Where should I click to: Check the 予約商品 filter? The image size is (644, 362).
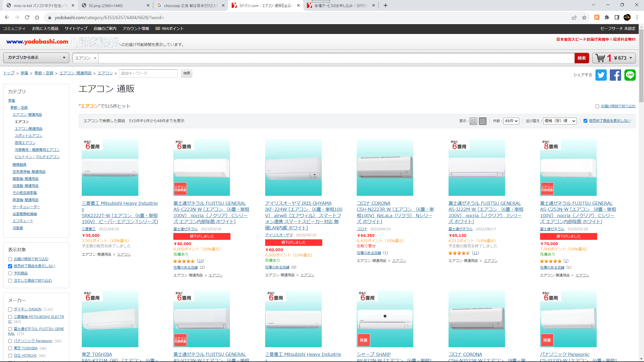[x=10, y=273]
